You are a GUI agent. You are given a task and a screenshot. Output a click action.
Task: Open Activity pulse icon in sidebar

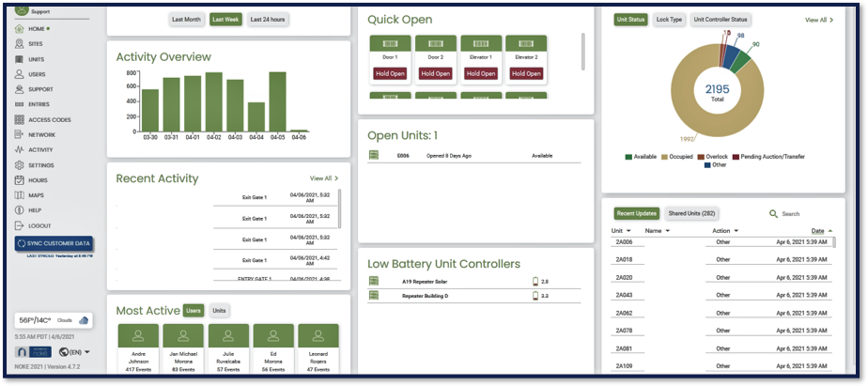(x=20, y=149)
